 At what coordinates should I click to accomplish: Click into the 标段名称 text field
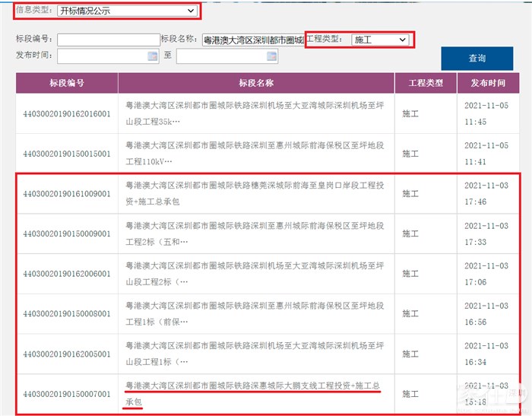(x=252, y=40)
